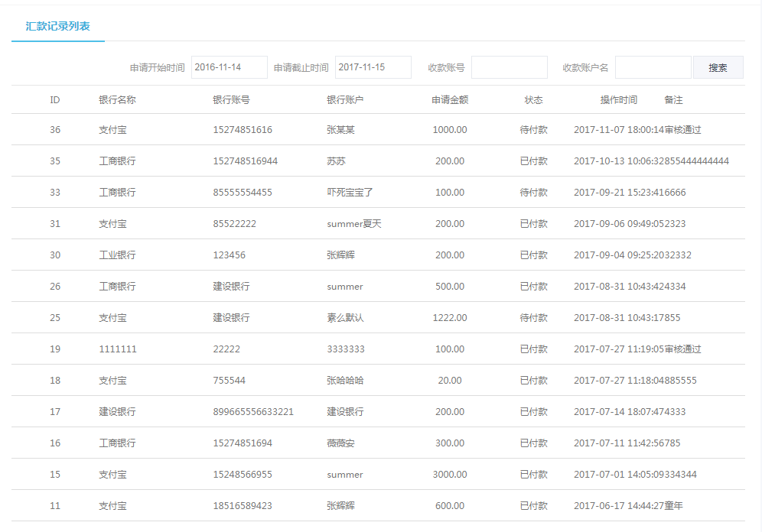This screenshot has width=762, height=532.
Task: Click the 备注 column header
Action: [673, 100]
